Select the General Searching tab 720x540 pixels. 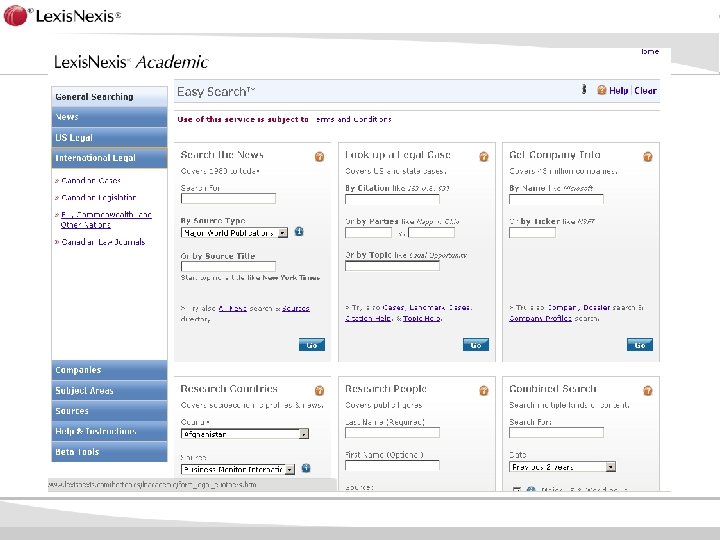109,97
